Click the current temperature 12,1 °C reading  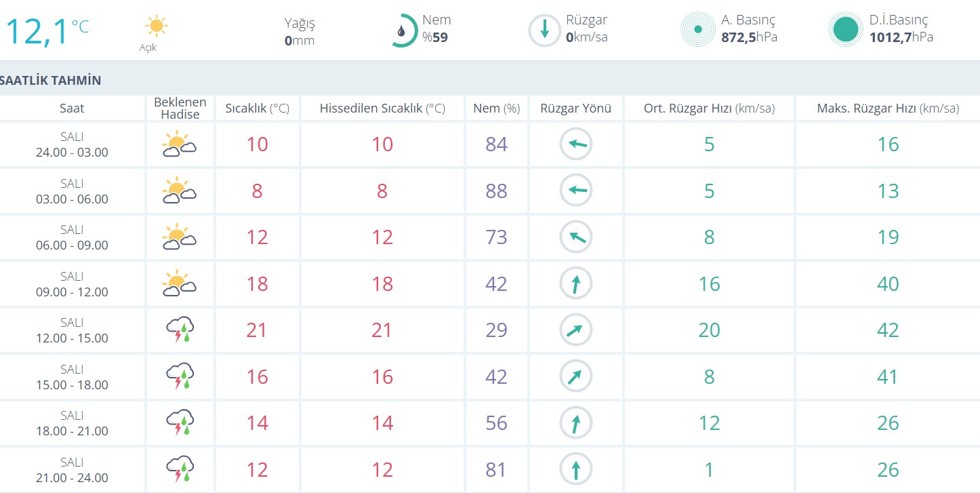pos(47,31)
